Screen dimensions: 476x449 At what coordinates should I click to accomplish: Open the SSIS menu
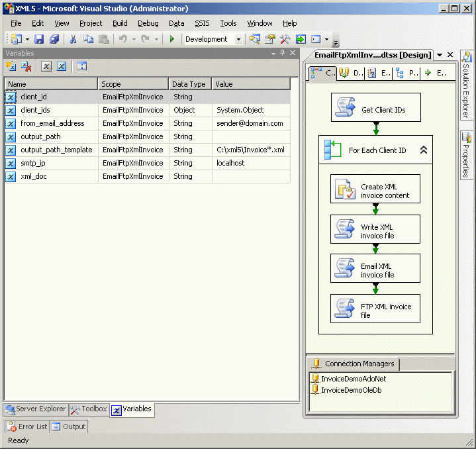pyautogui.click(x=202, y=23)
